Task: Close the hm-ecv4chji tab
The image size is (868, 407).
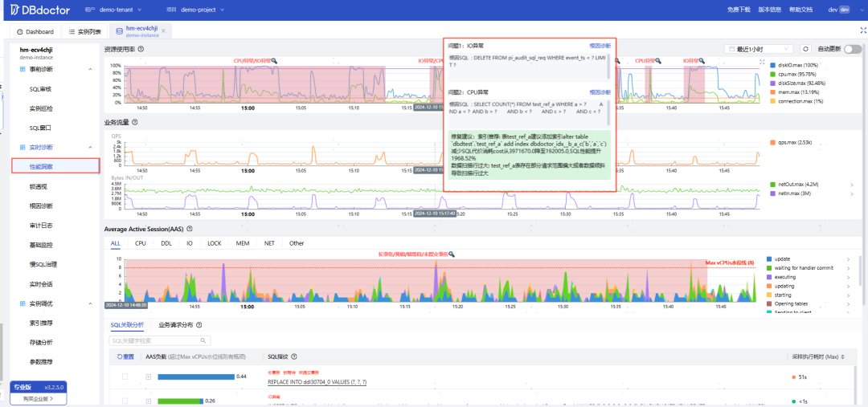Action: click(x=163, y=31)
